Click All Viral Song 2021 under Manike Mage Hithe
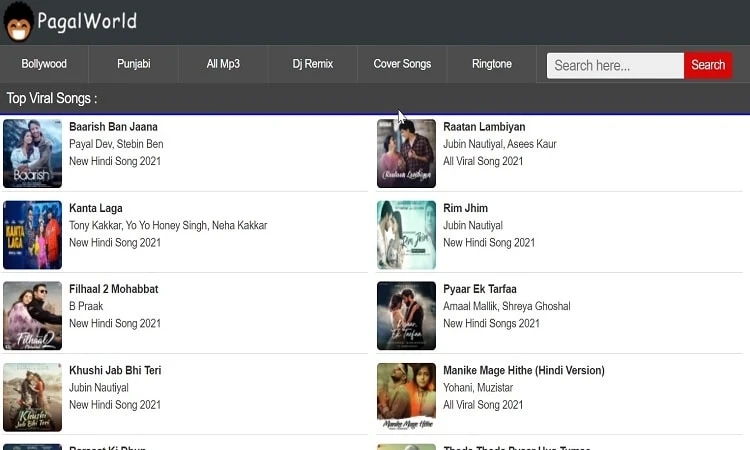Viewport: 750px width, 450px height. click(483, 405)
